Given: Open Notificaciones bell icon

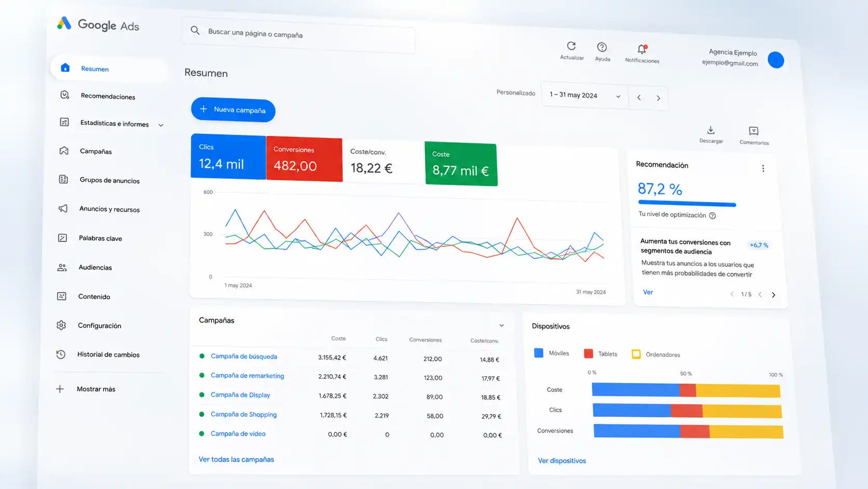Looking at the screenshot, I should coord(642,49).
